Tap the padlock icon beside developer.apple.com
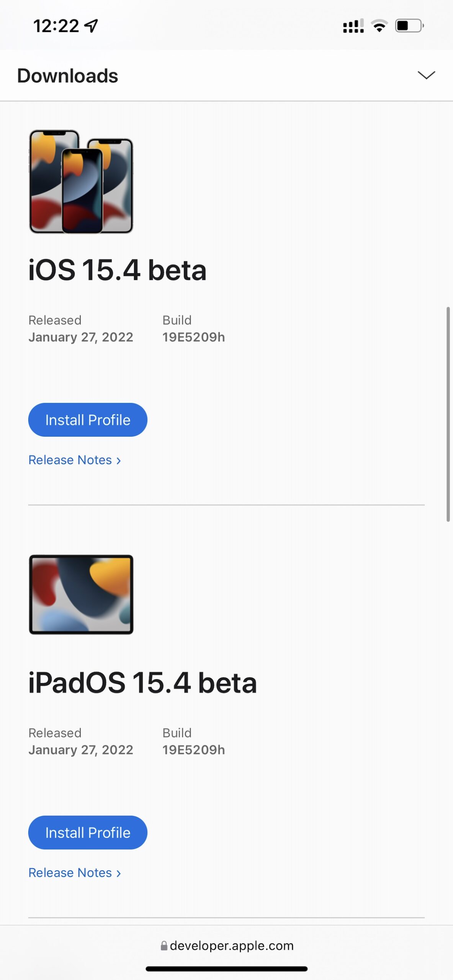 pyautogui.click(x=164, y=946)
